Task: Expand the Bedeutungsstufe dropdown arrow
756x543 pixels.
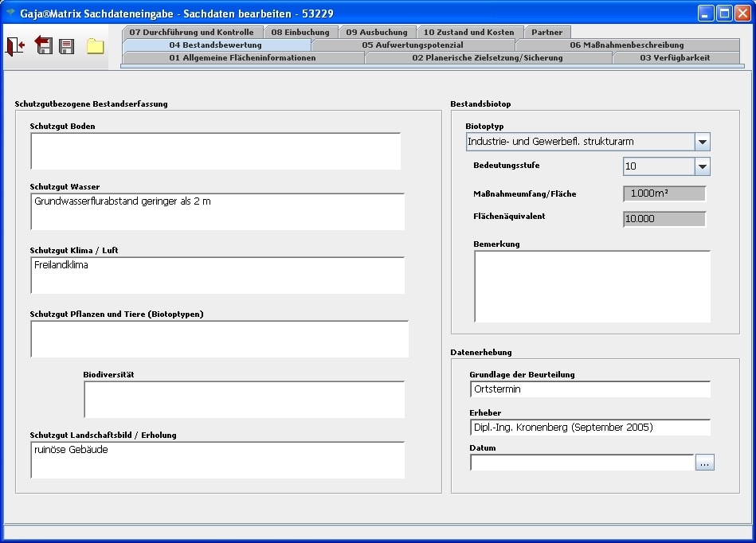Action: (702, 166)
